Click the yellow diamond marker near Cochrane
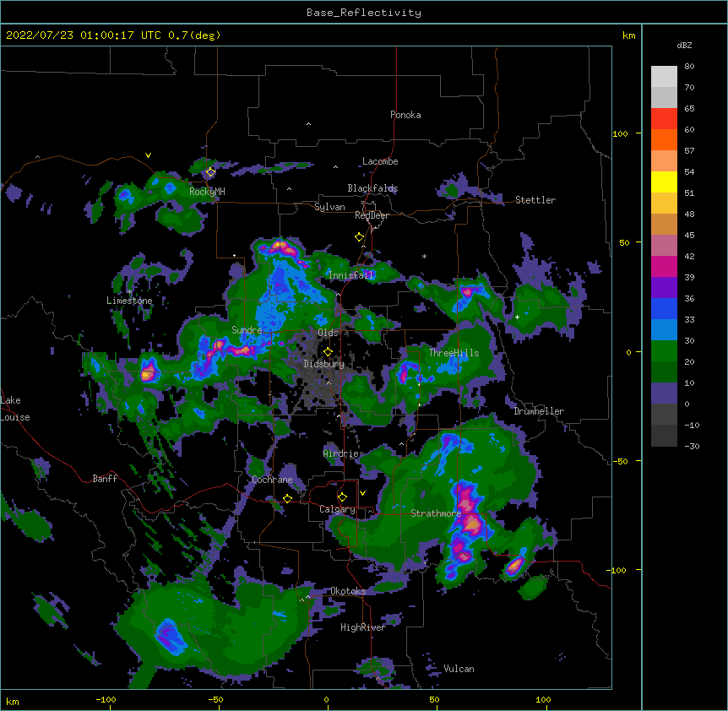Viewport: 728px width, 711px height. (287, 498)
